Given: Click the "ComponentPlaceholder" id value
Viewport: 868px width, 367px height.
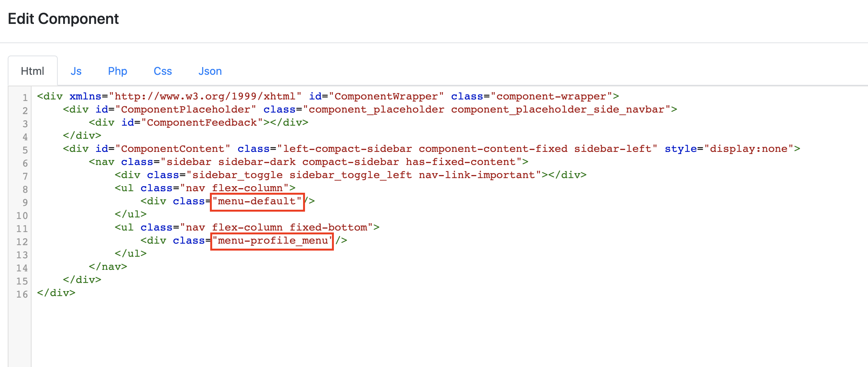Looking at the screenshot, I should click(186, 109).
